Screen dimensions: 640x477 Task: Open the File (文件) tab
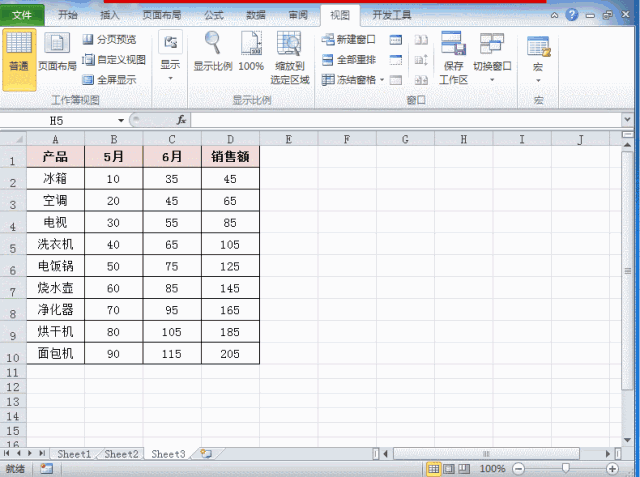(22, 15)
